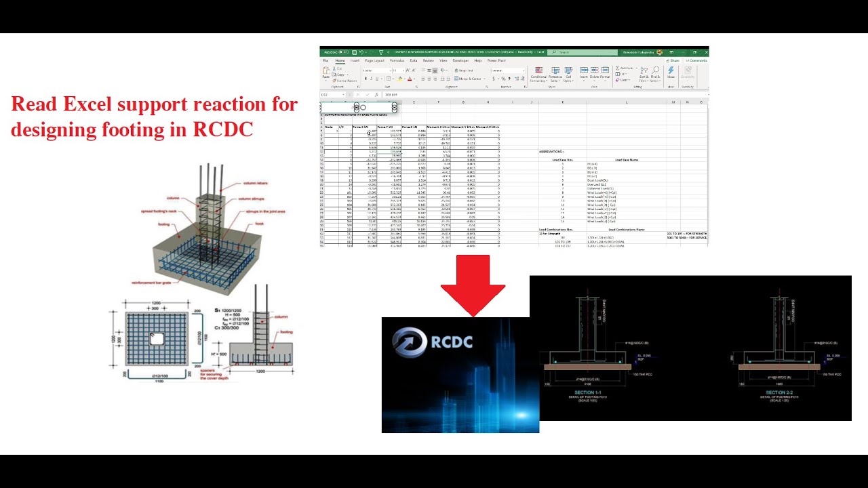Open the Developer ribbon tab
The width and height of the screenshot is (868, 488).
pos(460,60)
